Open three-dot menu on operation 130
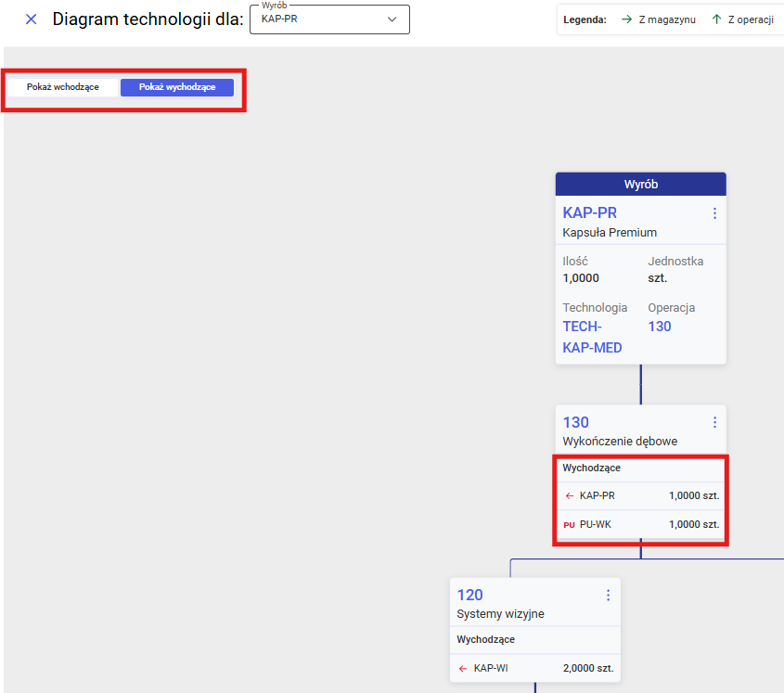The width and height of the screenshot is (784, 693). (714, 422)
